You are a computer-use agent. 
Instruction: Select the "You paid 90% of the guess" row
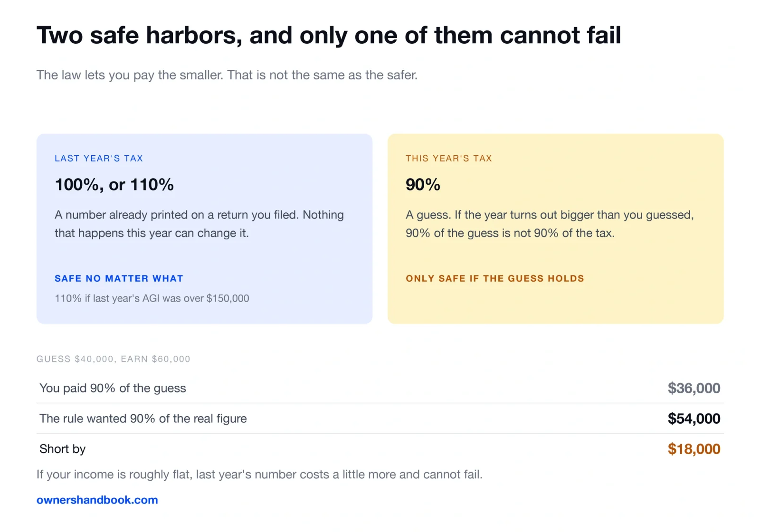tap(380, 388)
